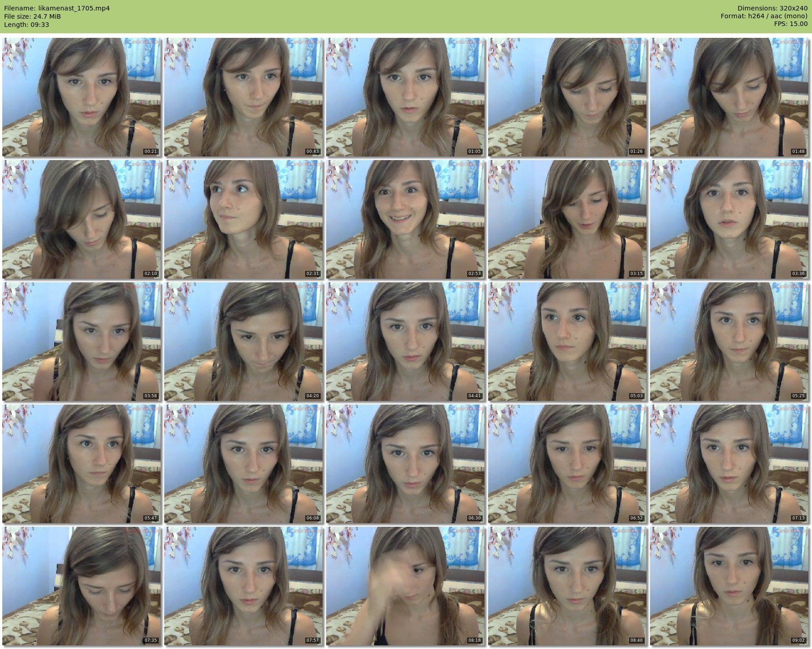Choose the thumbnail at 05:47
Image resolution: width=812 pixels, height=649 pixels.
point(81,464)
